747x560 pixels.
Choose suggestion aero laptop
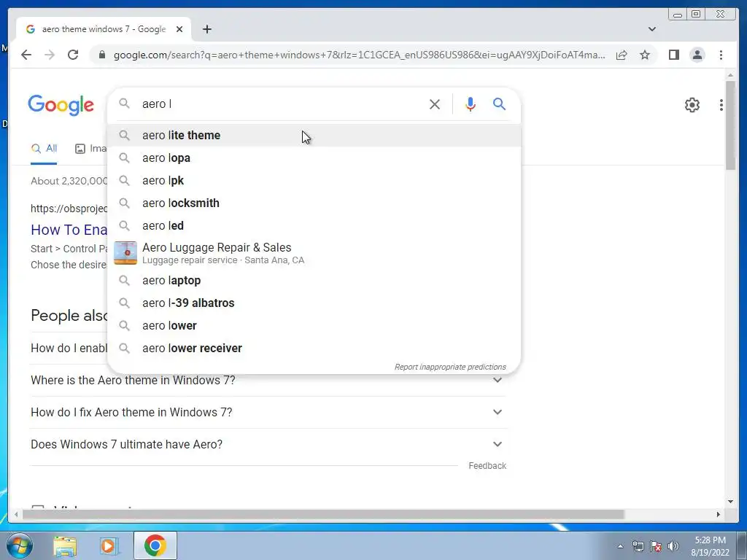pyautogui.click(x=314, y=281)
